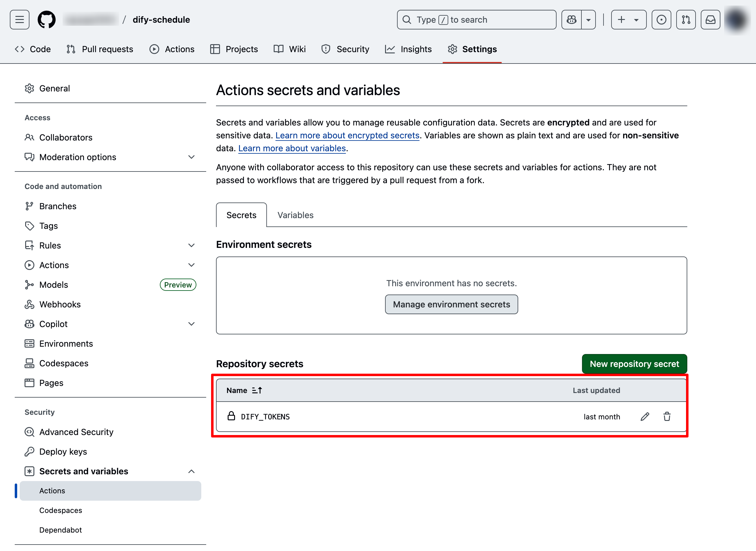Edit the DIFY_TOKENS secret with pencil icon
The image size is (756, 551).
(x=645, y=417)
